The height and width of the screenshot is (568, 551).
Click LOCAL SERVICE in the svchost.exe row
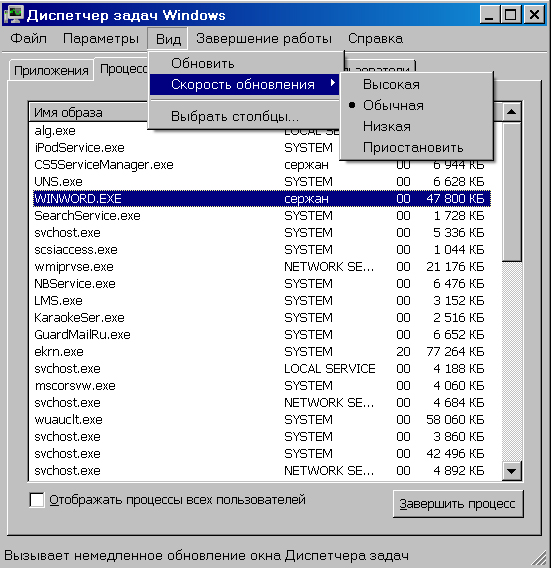(x=330, y=369)
